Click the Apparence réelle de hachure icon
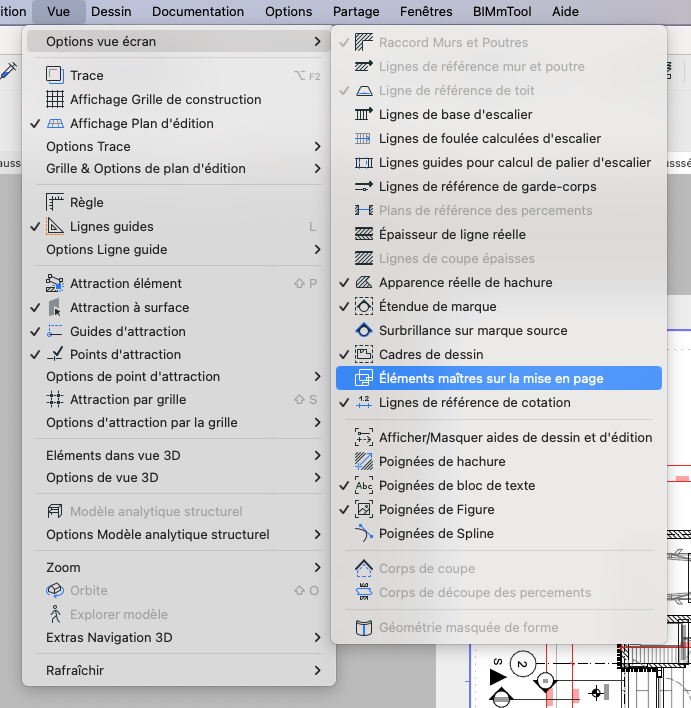Screen dimensions: 691x708 (364, 283)
